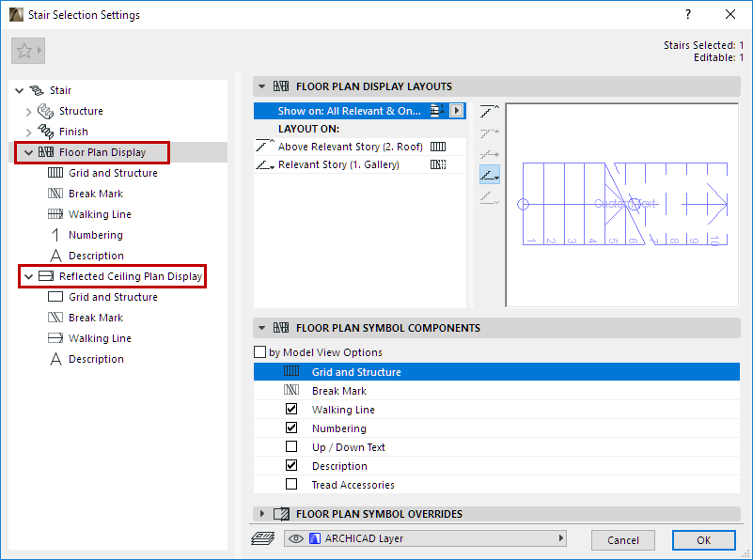Open Grid and Structure under Reflected Ceiling Plan
753x560 pixels.
(x=113, y=297)
